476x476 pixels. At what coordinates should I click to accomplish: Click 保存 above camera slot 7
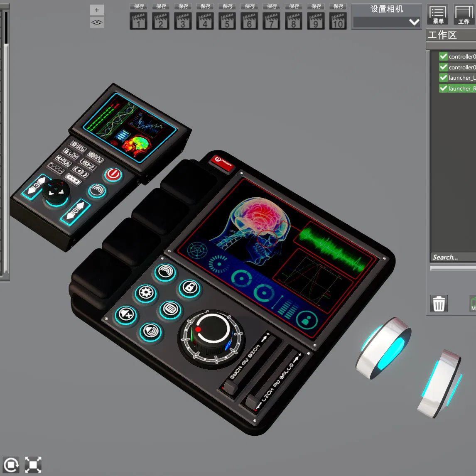(272, 6)
